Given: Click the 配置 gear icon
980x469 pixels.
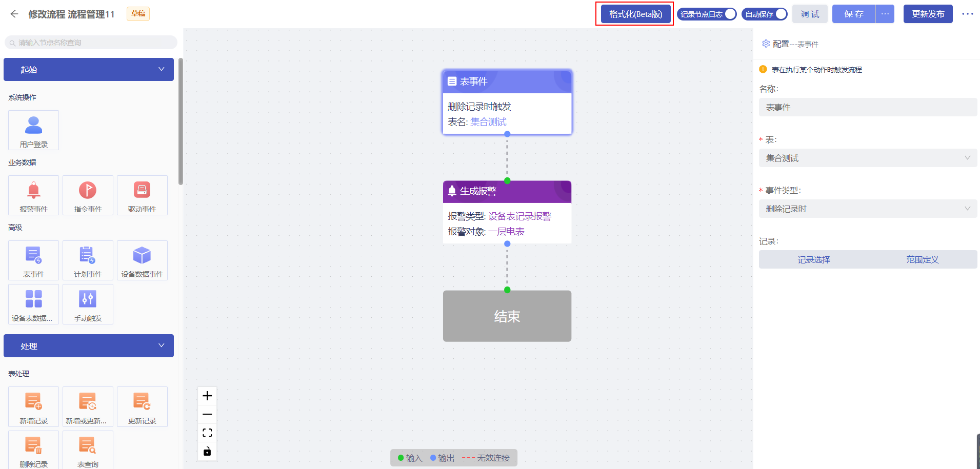Looking at the screenshot, I should pyautogui.click(x=766, y=44).
